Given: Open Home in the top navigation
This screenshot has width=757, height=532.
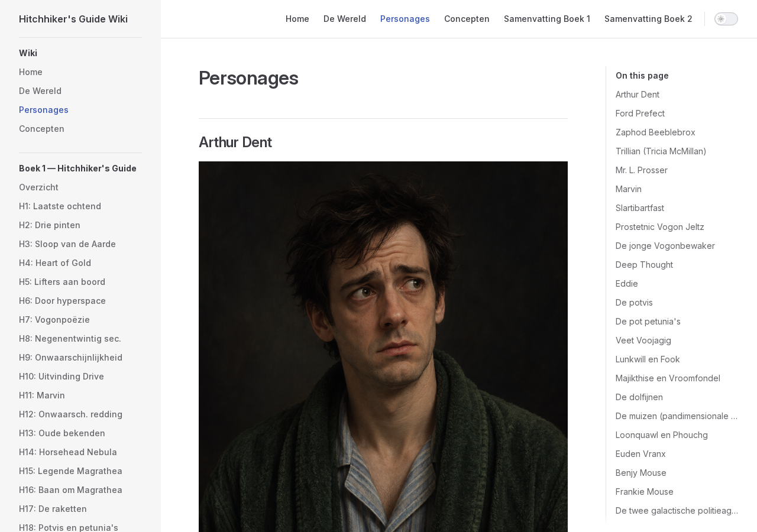Looking at the screenshot, I should click(x=297, y=19).
